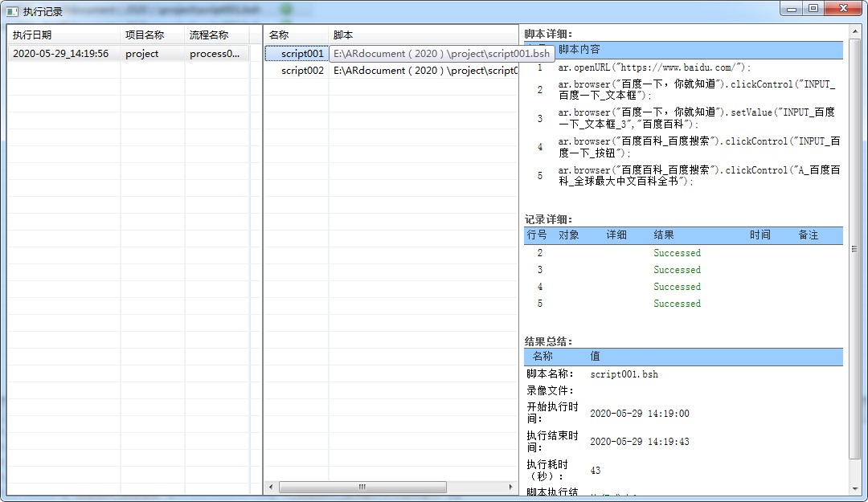The height and width of the screenshot is (502, 868).
Task: Click the horizontal scrollbar left arrow
Action: click(x=271, y=487)
